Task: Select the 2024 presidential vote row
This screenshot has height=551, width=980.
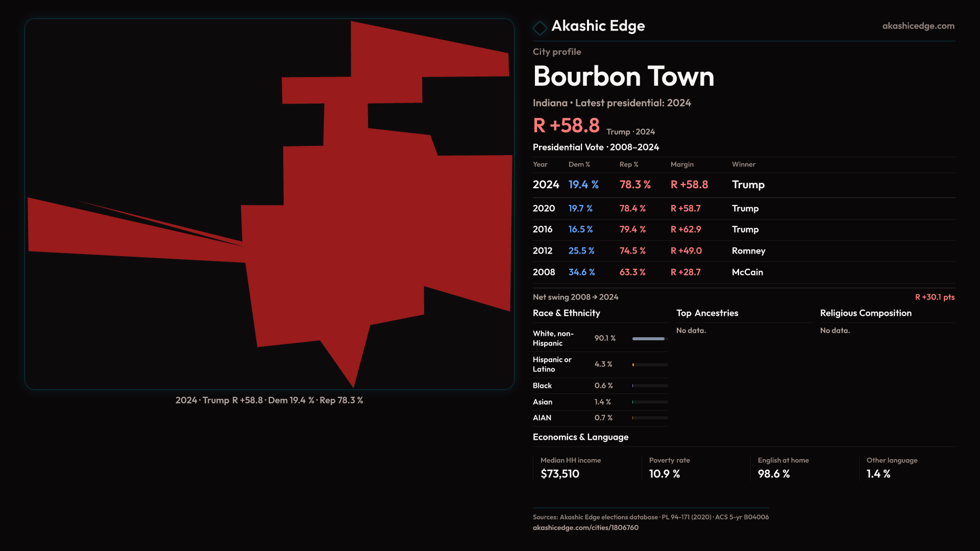Action: click(x=743, y=185)
